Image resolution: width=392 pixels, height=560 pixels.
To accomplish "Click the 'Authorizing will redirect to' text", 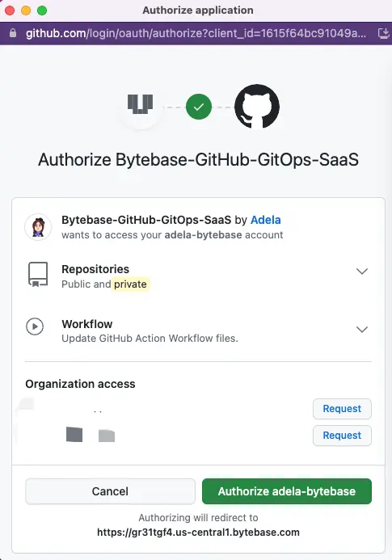I will point(198,517).
